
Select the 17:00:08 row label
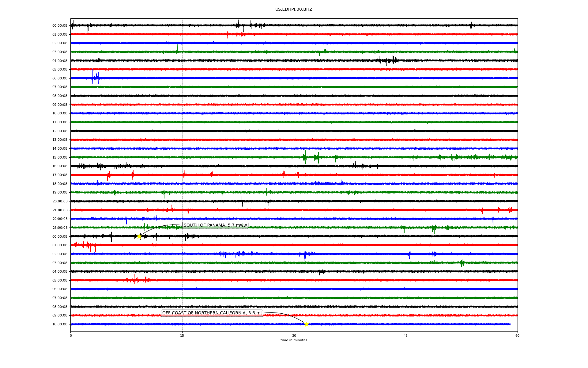(x=60, y=175)
